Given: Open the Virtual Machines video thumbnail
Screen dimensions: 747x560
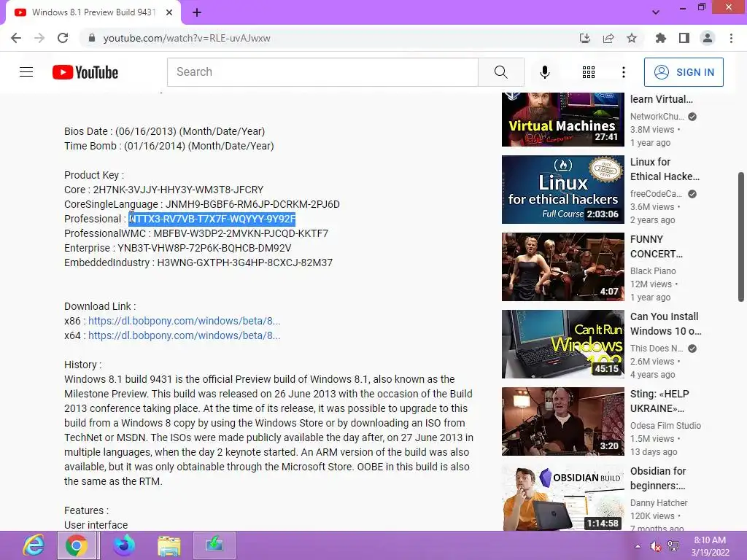Looking at the screenshot, I should pos(562,119).
